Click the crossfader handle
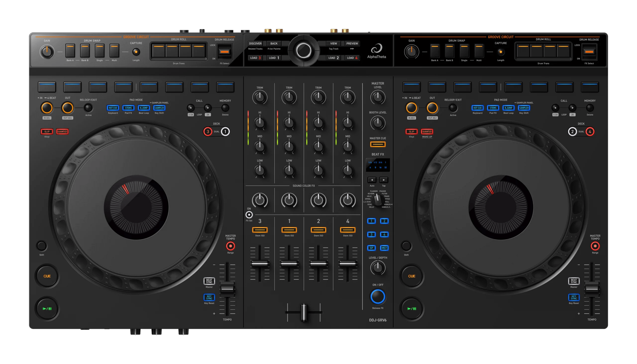 (304, 312)
